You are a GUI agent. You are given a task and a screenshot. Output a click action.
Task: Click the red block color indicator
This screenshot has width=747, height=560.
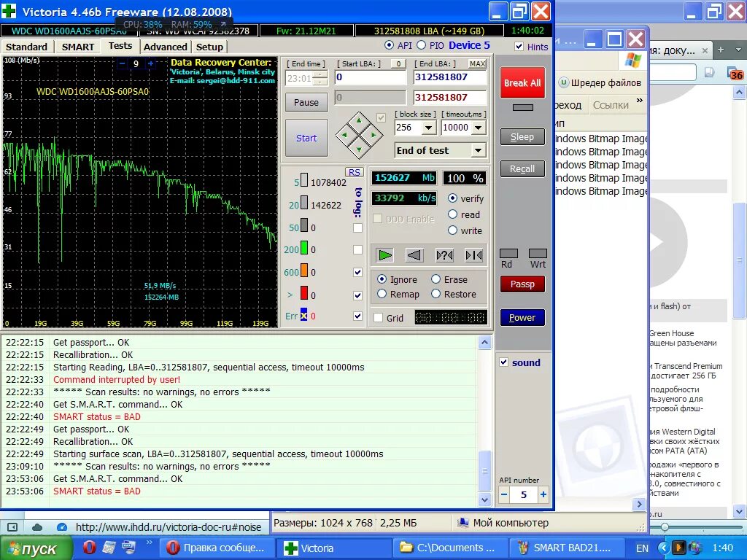pyautogui.click(x=304, y=293)
